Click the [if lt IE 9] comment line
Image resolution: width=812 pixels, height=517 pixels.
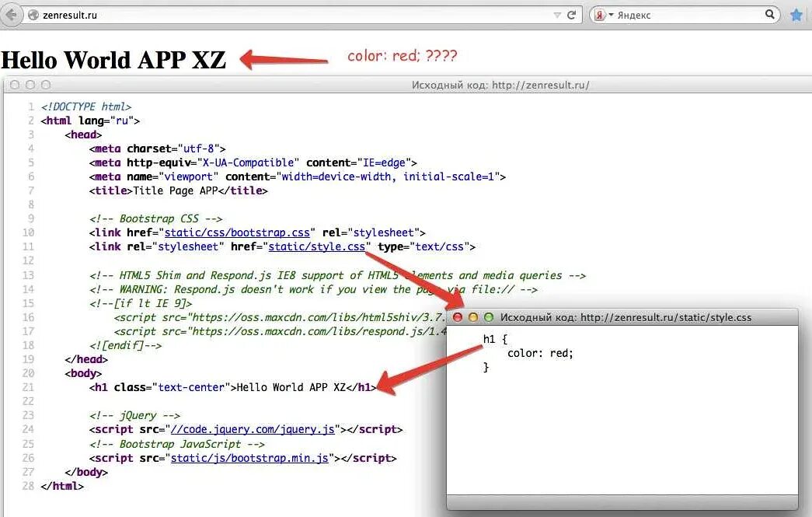coord(141,303)
